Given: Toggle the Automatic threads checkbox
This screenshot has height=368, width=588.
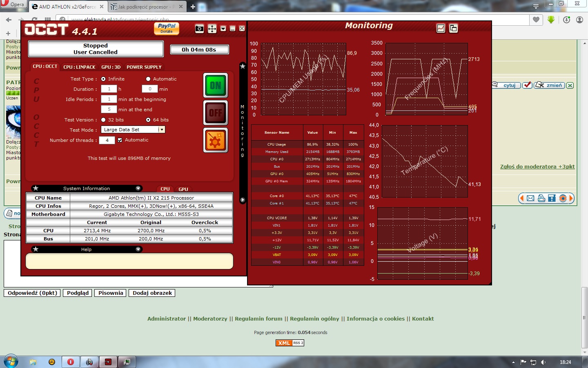Looking at the screenshot, I should tap(120, 140).
